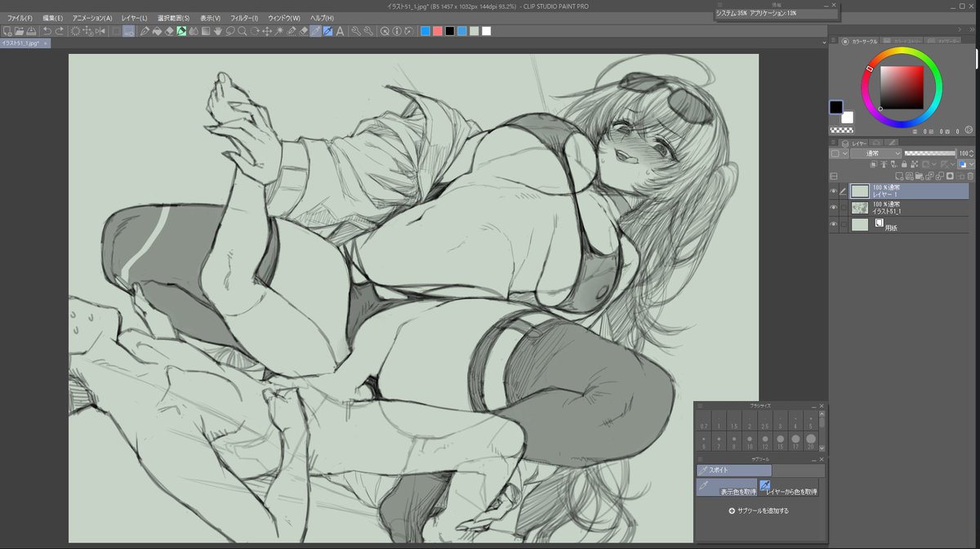The height and width of the screenshot is (549, 980).
Task: Open the レイヤー(L) menu
Action: coord(134,18)
